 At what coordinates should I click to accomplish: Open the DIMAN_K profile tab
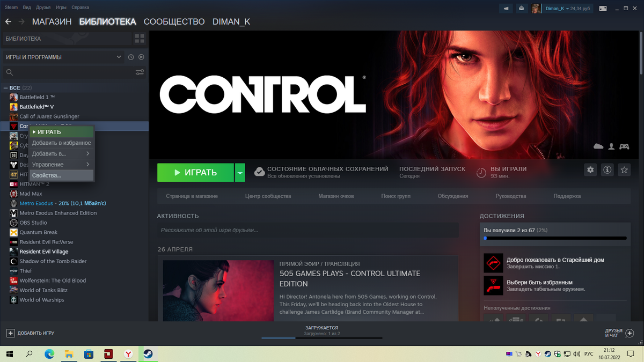231,21
